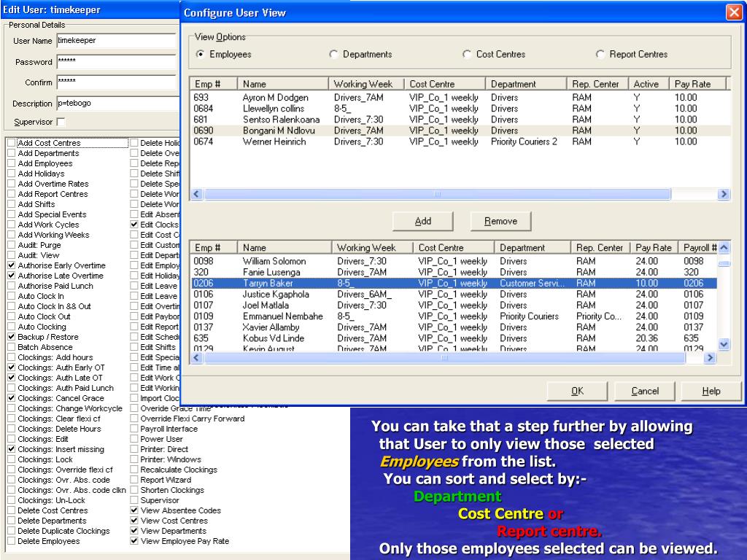This screenshot has width=747, height=560.
Task: Uncheck View Employee Pay Rate
Action: coord(133,542)
